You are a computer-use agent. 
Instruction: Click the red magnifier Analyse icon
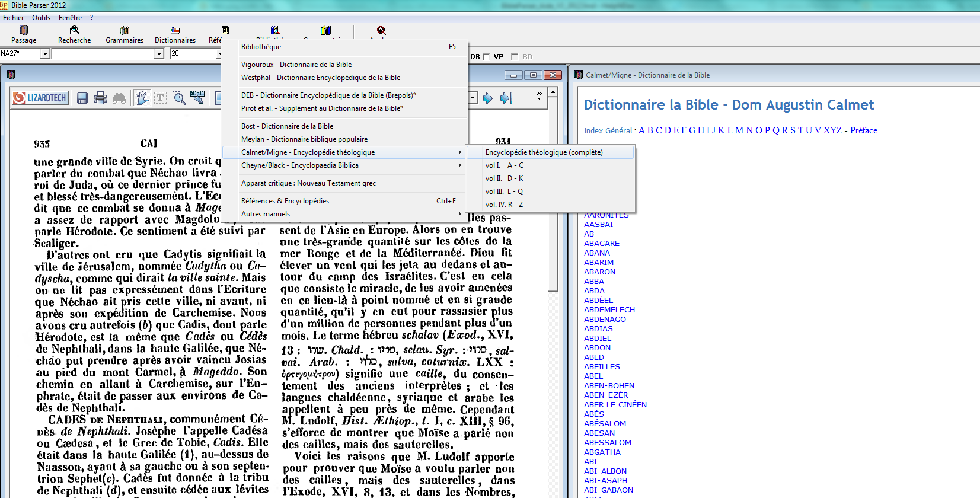click(381, 30)
